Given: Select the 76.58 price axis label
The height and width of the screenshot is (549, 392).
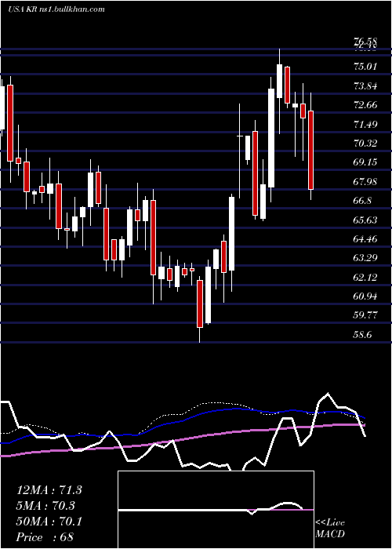Looking at the screenshot, I should click(x=366, y=42).
